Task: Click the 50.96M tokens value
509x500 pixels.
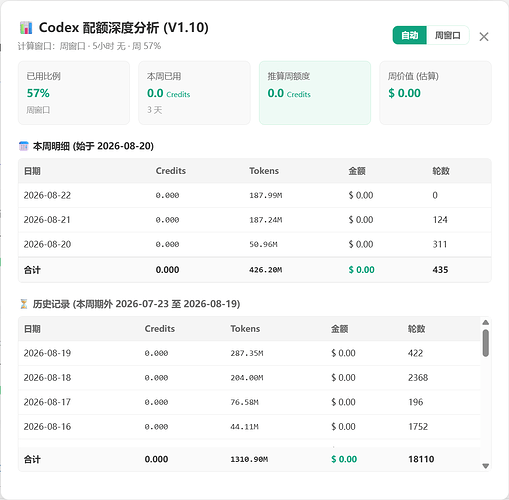Action: pyautogui.click(x=263, y=244)
